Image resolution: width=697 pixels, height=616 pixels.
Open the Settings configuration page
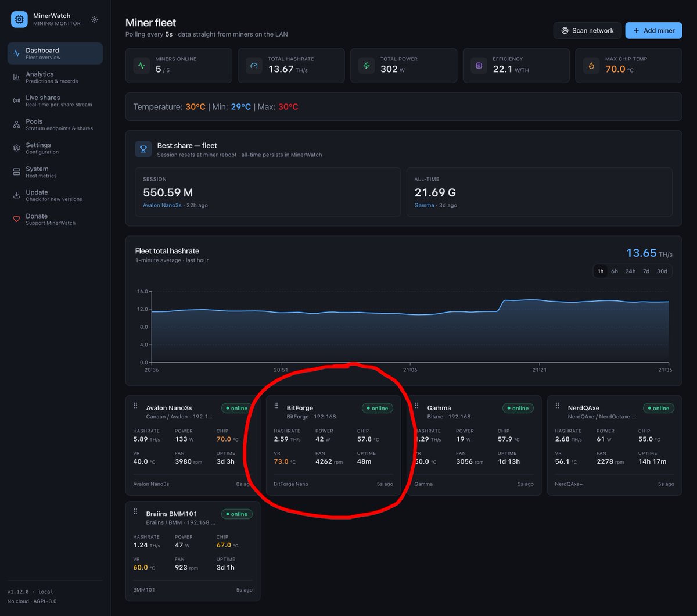[x=55, y=148]
